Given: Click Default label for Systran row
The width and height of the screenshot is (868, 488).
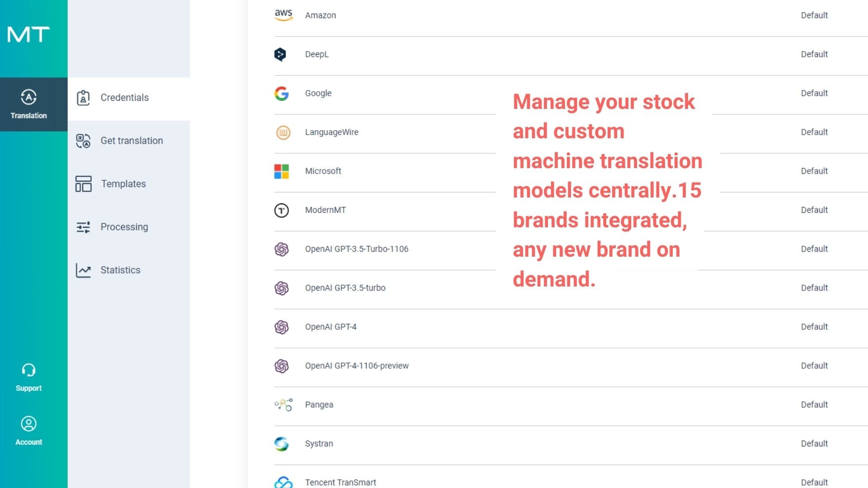Looking at the screenshot, I should tap(814, 444).
